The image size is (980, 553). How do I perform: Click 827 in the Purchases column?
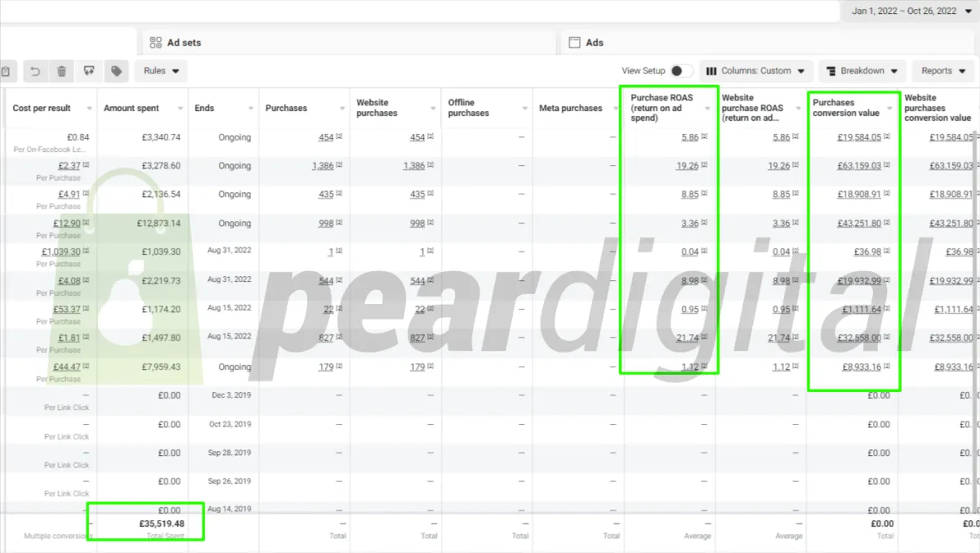[x=325, y=338]
